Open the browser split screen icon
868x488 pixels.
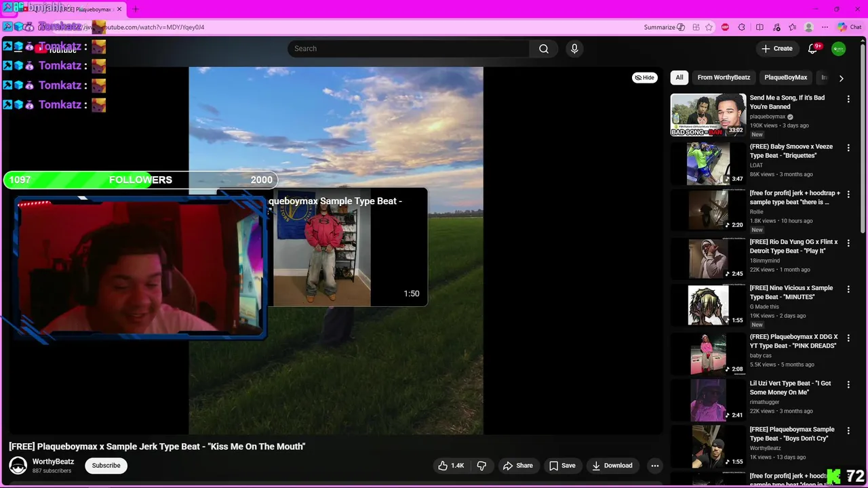coord(759,27)
